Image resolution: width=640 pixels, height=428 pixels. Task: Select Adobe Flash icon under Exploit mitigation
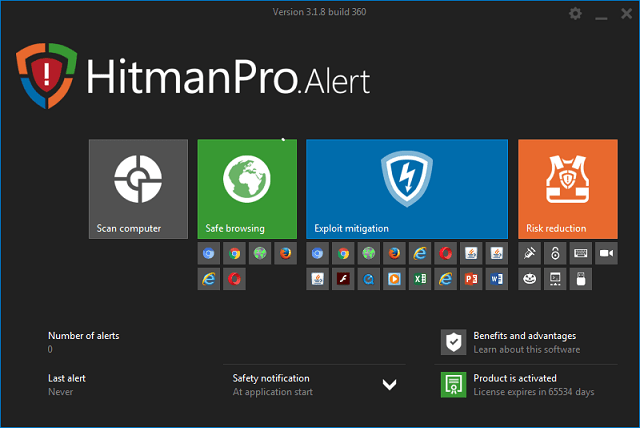tap(343, 279)
